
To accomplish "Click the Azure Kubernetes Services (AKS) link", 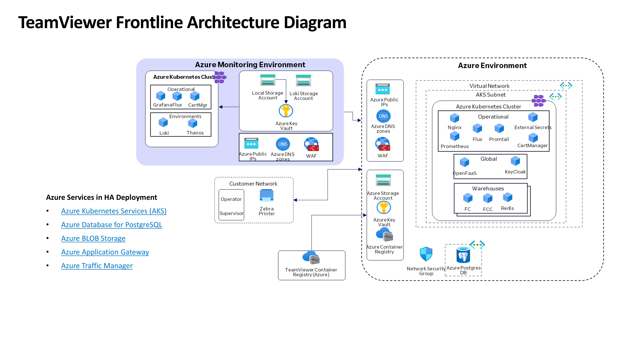I will coord(114,211).
